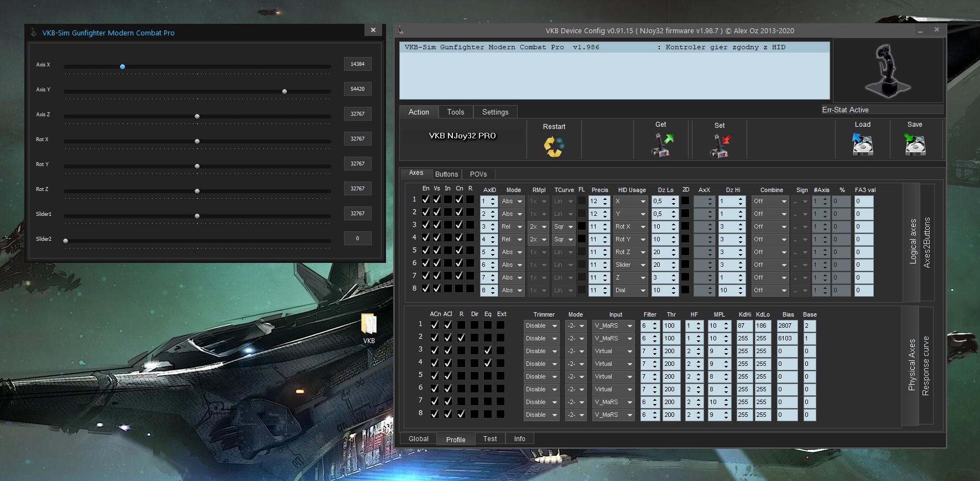
Task: Click Precis stepper for logical axis 1
Action: click(605, 201)
